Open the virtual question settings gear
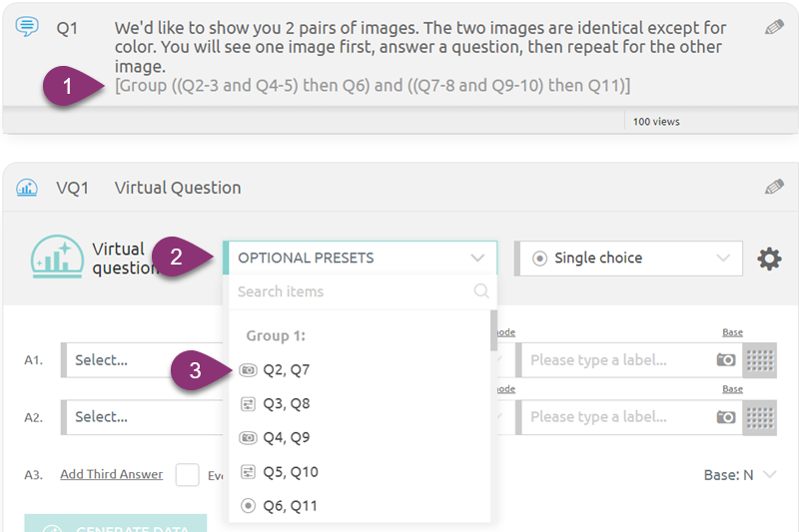 pyautogui.click(x=769, y=259)
